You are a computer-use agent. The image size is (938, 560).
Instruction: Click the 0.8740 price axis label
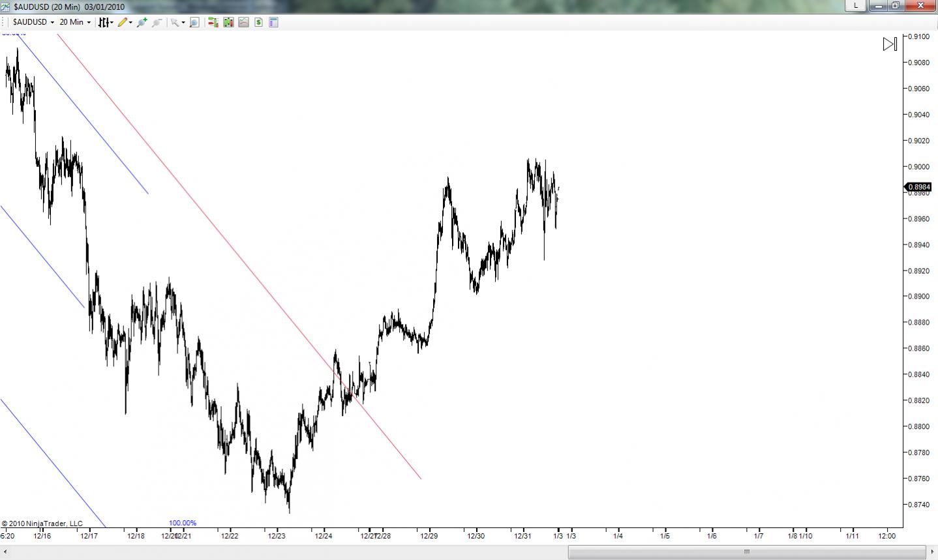pos(918,505)
